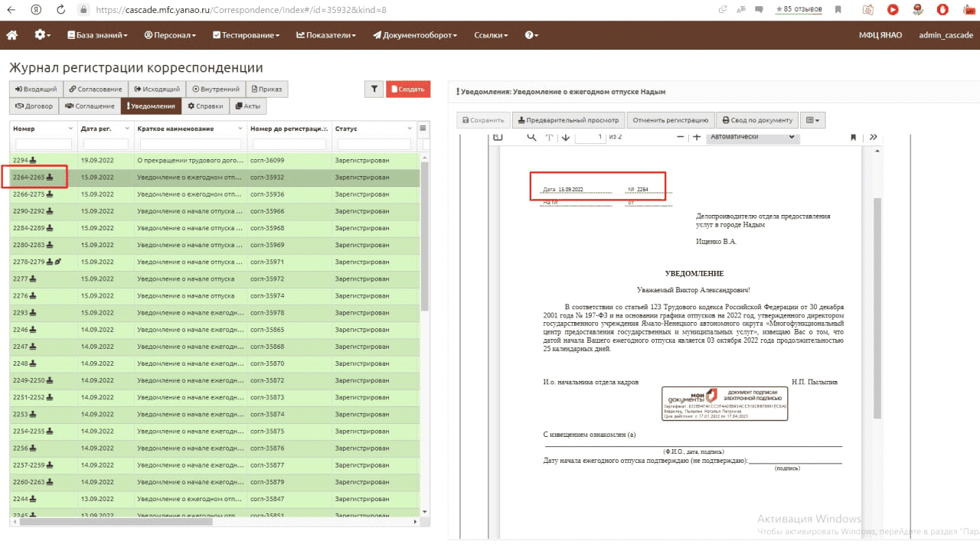
Task: Click the PDF viewer bookmark icon
Action: click(x=853, y=137)
